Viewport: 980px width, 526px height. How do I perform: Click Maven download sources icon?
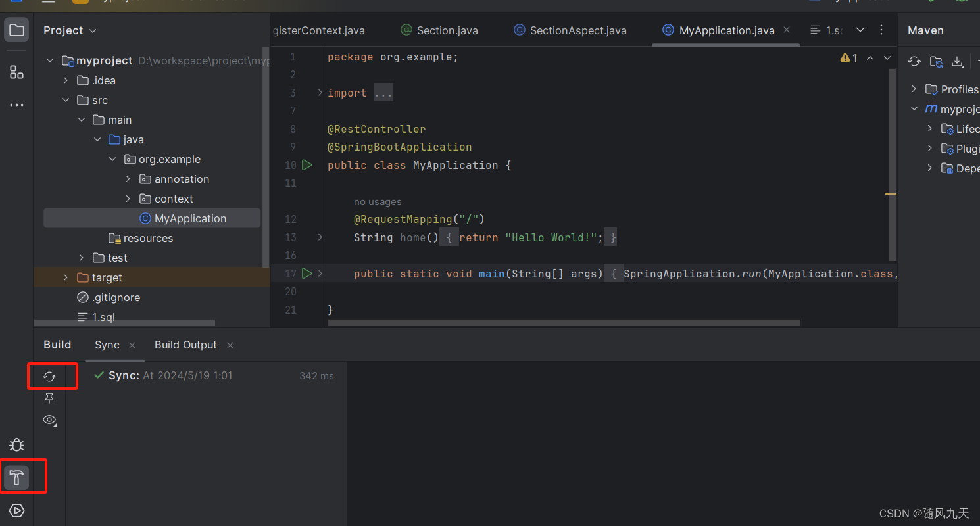click(x=958, y=62)
